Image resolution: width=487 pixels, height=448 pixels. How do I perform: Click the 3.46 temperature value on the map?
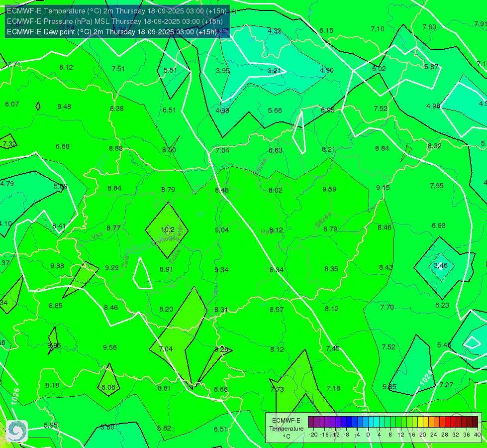pos(440,265)
